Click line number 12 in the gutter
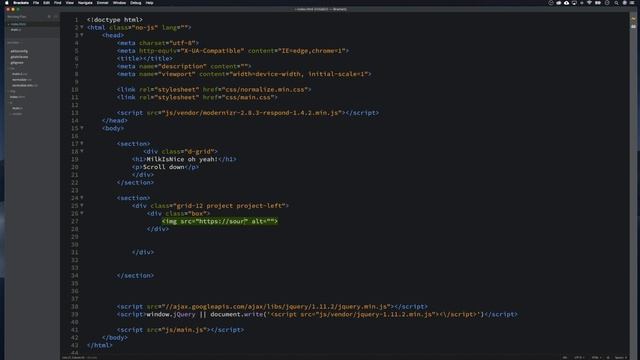Image resolution: width=640 pixels, height=360 pixels. coord(74,105)
